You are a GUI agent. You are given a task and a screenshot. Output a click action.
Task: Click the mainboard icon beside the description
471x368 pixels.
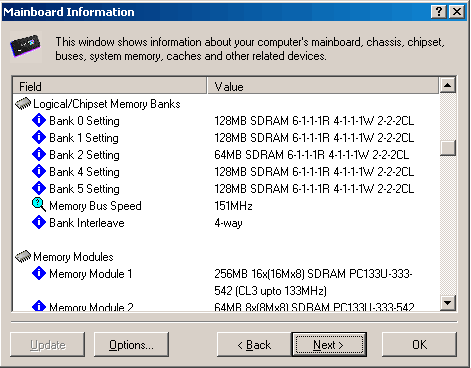[25, 46]
